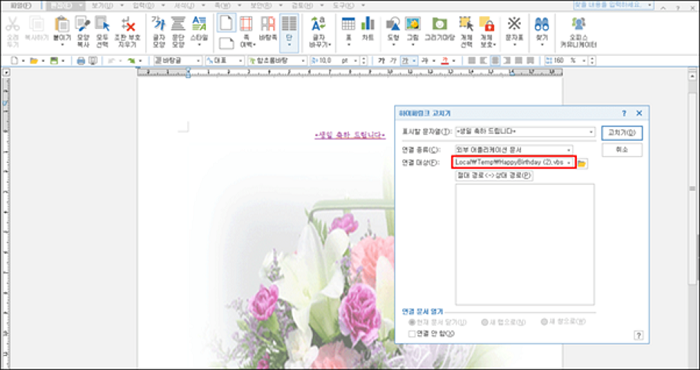Toggle bold text formatting
This screenshot has width=700, height=370.
(x=381, y=61)
